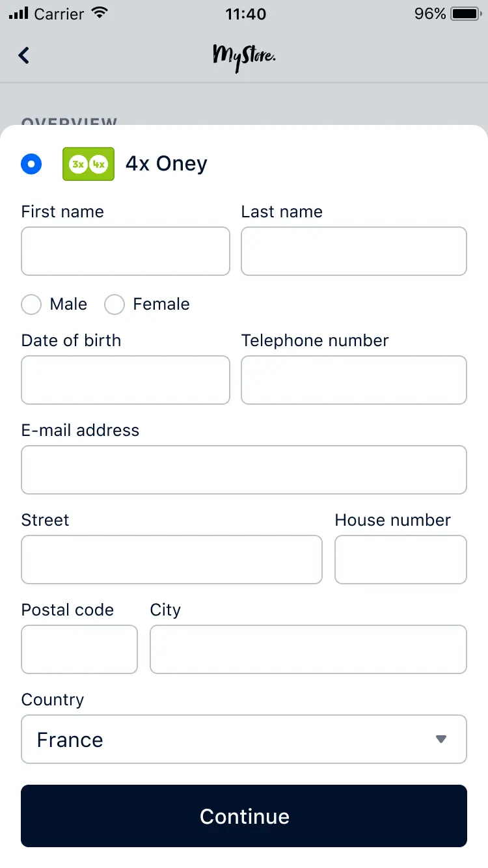
Task: Tap the green 3x/4x Oney badge
Action: 88,164
